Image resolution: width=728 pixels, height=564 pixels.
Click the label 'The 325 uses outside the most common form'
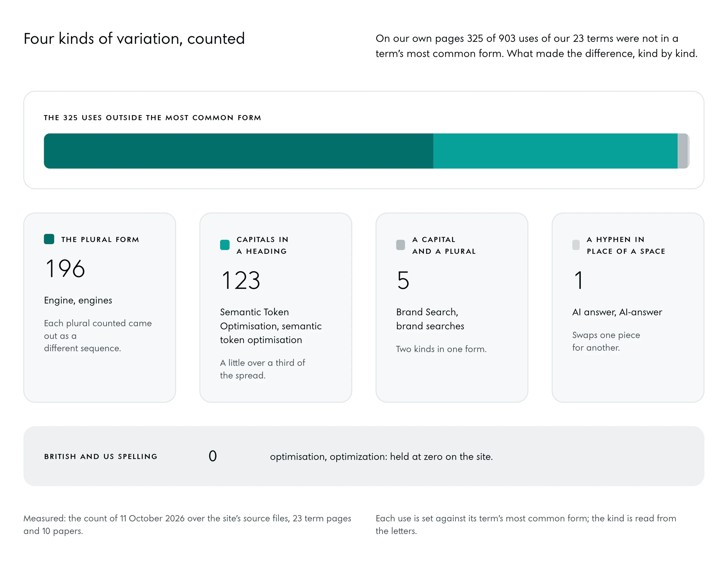tap(152, 118)
